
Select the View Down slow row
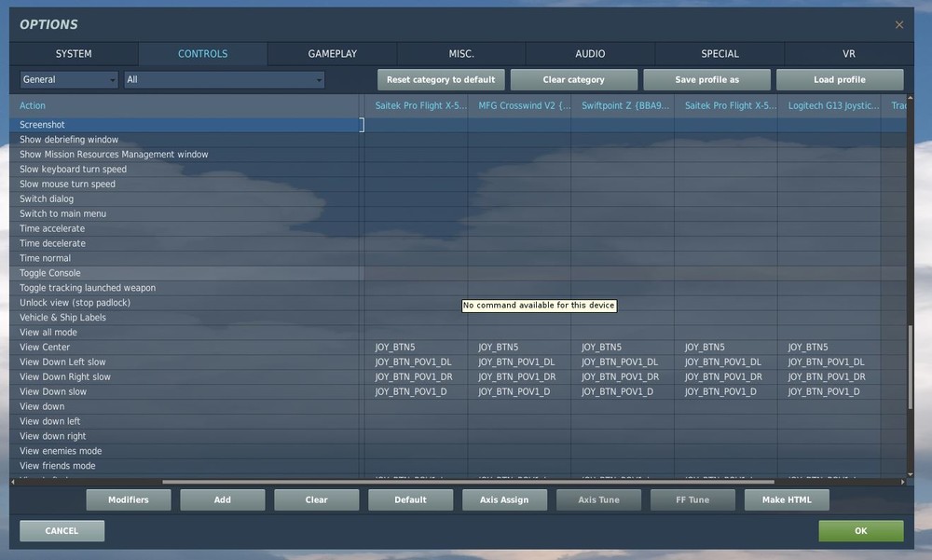[x=184, y=392]
